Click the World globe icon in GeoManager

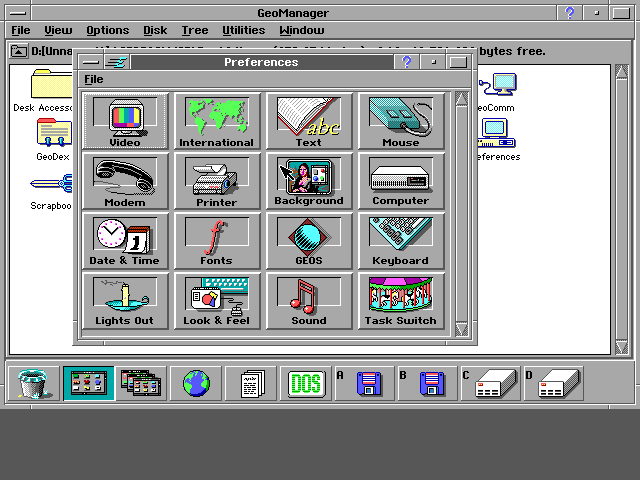196,383
